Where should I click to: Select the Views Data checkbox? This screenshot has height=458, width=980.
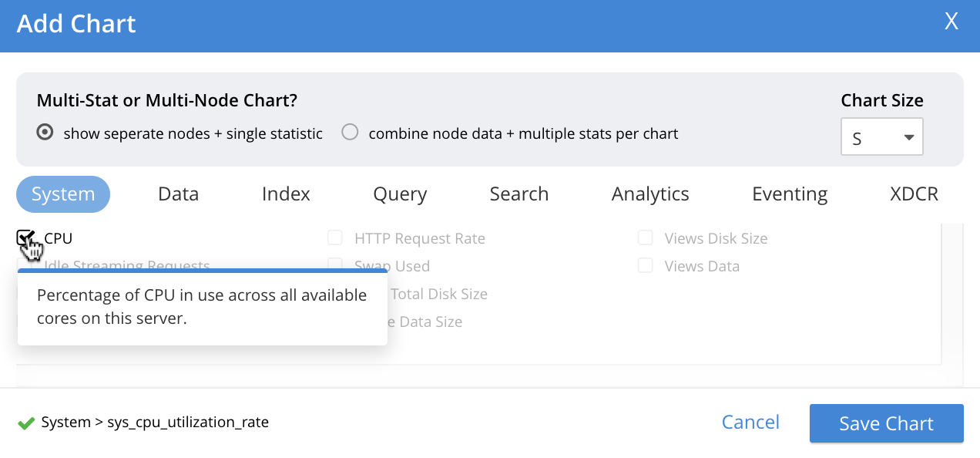(645, 265)
